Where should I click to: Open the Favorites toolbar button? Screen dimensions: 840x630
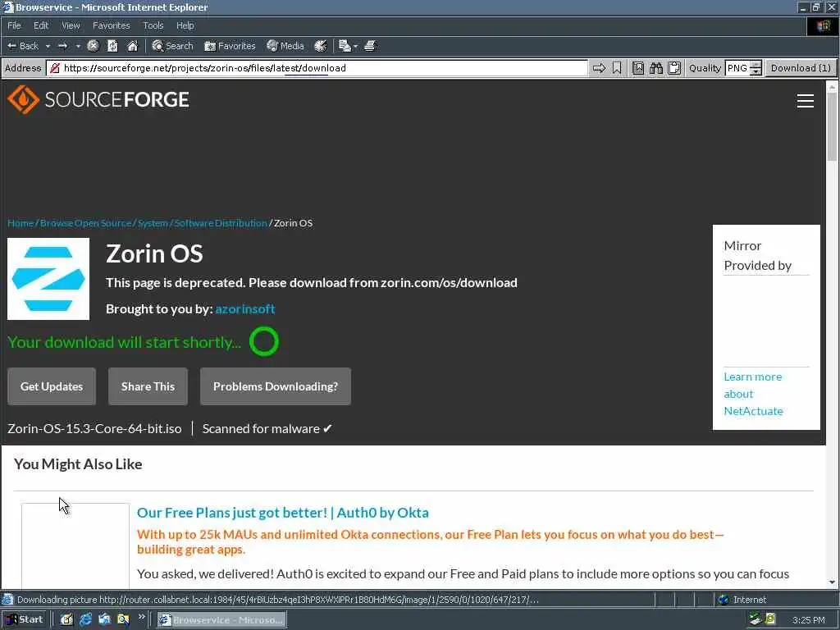[230, 46]
